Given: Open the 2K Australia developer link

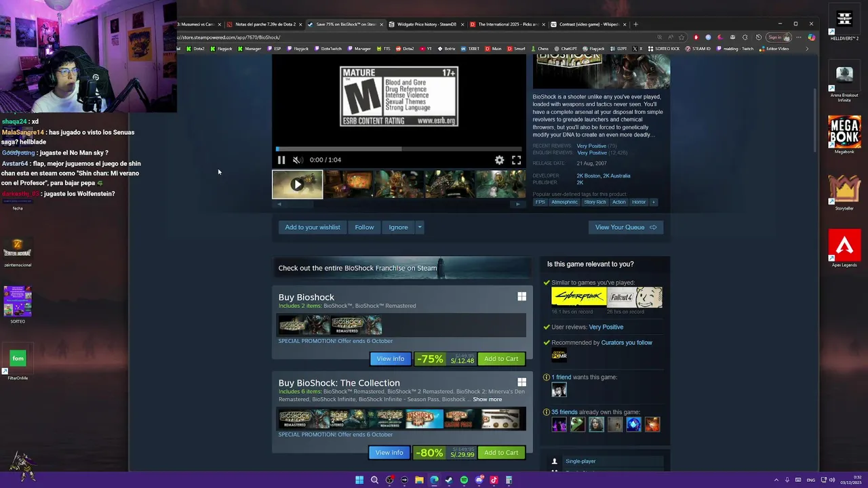Looking at the screenshot, I should 616,176.
